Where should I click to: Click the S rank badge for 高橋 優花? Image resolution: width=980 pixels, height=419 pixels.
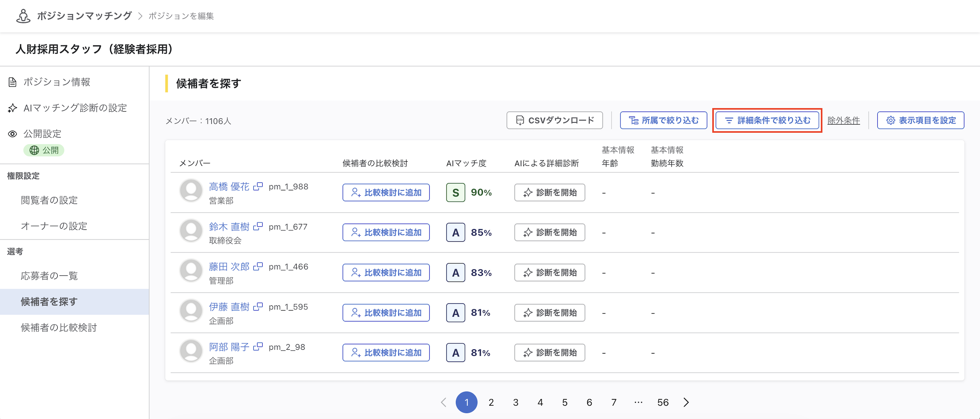[x=456, y=192]
